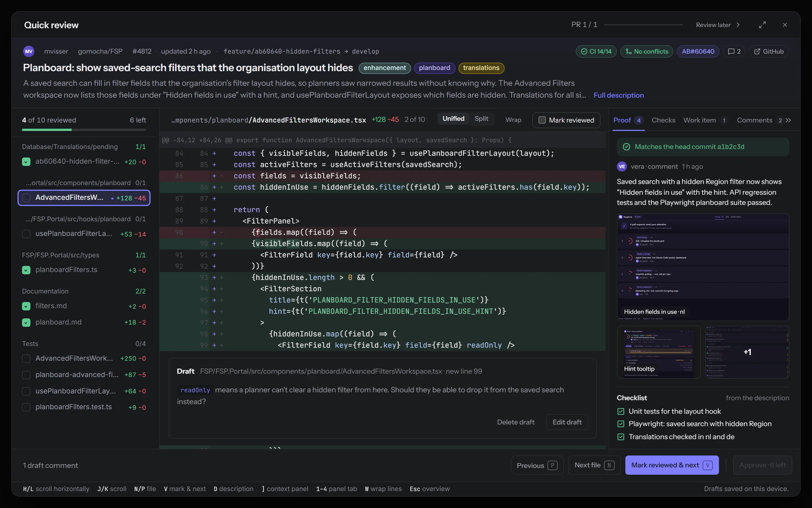
Task: Click the planboard label
Action: 434,68
